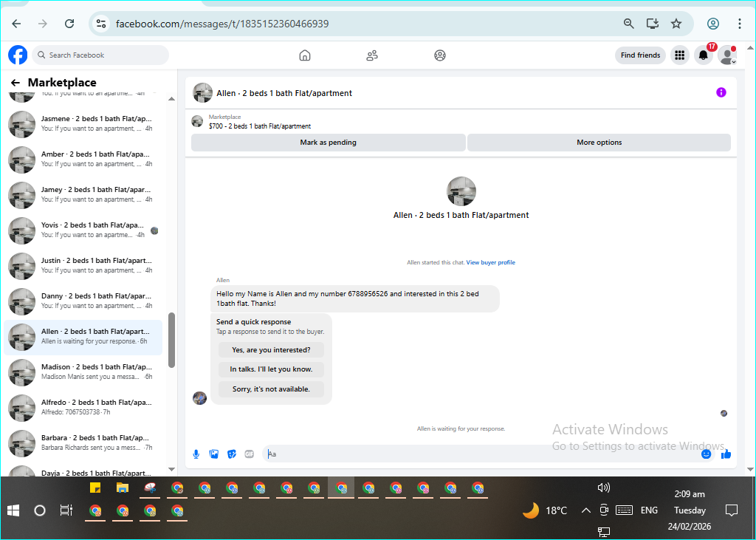Click the chat list scroll up arrow

[171, 99]
